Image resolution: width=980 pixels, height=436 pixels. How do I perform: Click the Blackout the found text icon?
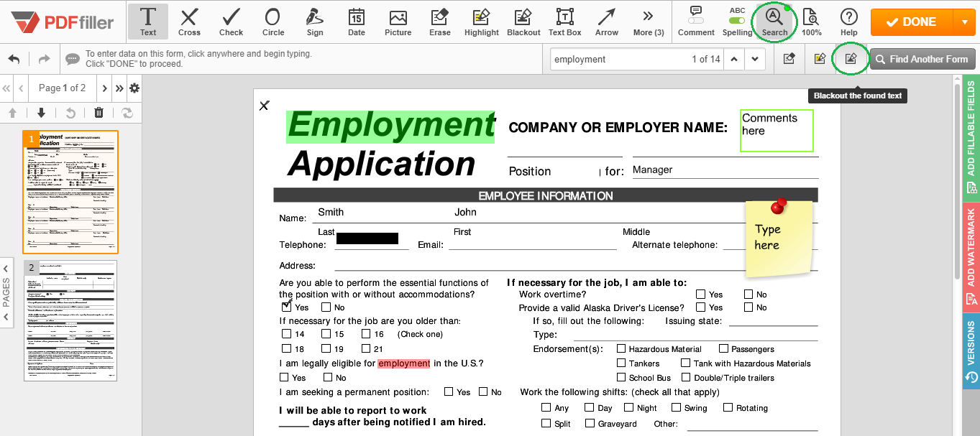851,59
